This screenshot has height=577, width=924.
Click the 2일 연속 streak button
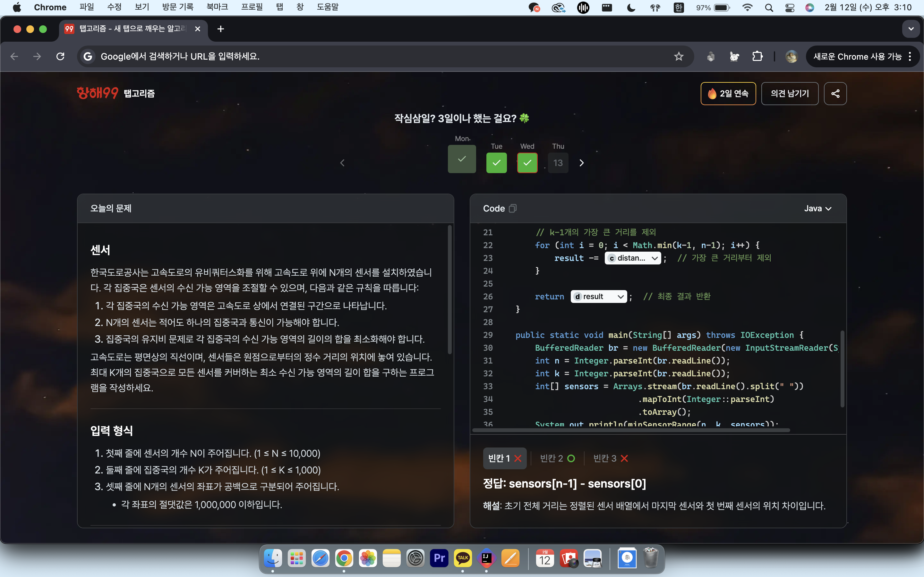(728, 94)
